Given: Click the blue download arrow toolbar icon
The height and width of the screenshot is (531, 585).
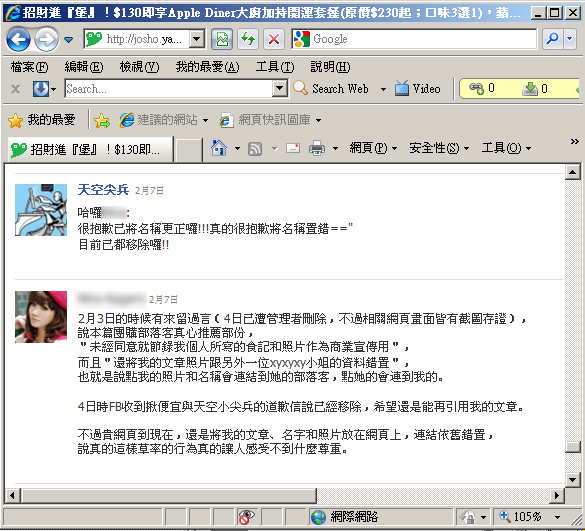Looking at the screenshot, I should (40, 89).
